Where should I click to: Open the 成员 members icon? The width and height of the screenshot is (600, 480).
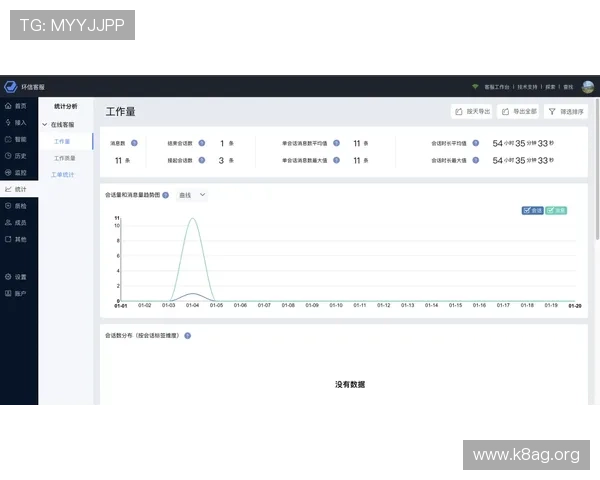click(x=8, y=223)
